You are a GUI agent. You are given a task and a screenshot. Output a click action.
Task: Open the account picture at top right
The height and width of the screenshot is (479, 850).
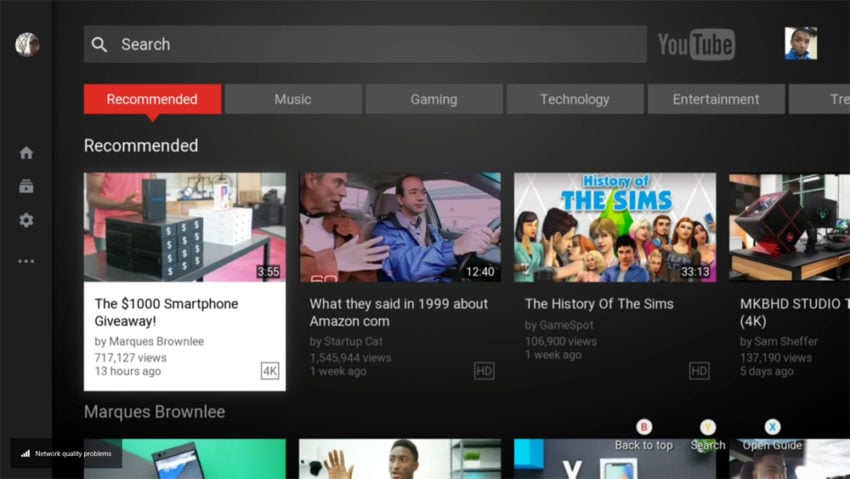(801, 43)
